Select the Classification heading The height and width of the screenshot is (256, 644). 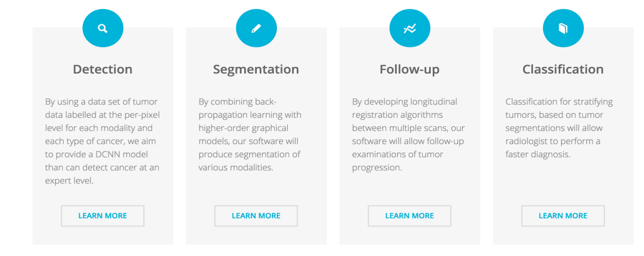563,69
